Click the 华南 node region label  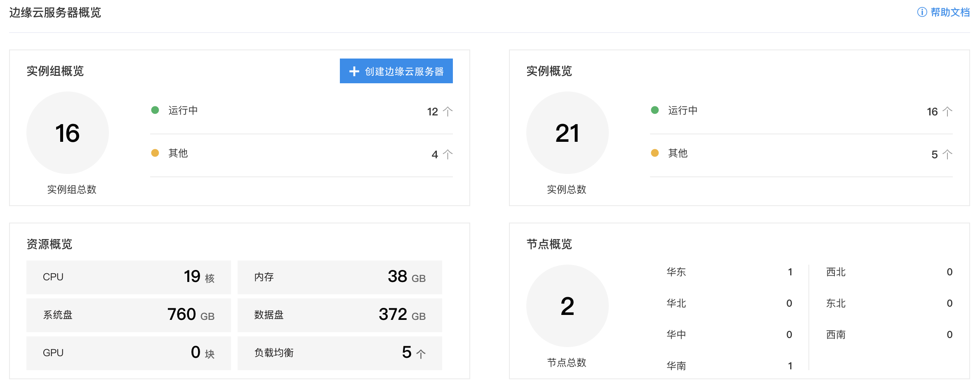coord(676,366)
